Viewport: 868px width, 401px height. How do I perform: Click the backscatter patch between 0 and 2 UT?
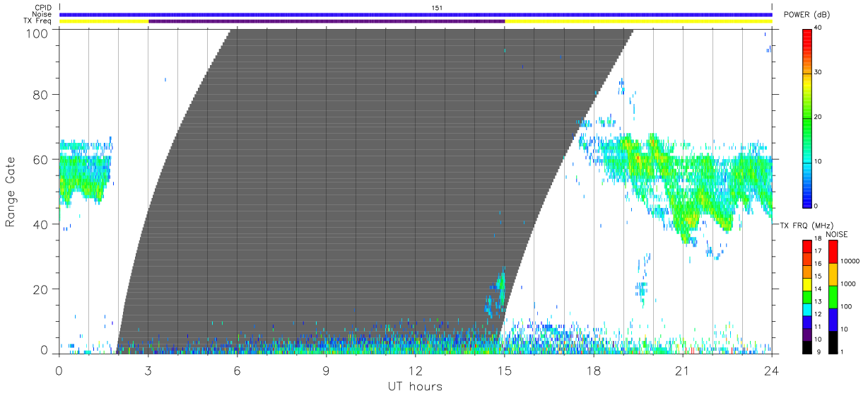click(x=85, y=173)
